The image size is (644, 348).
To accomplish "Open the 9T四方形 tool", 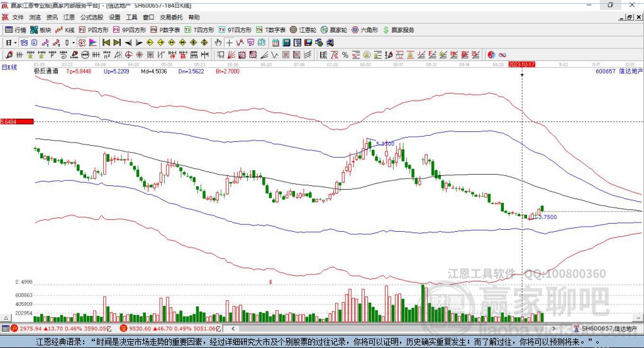I will point(235,30).
